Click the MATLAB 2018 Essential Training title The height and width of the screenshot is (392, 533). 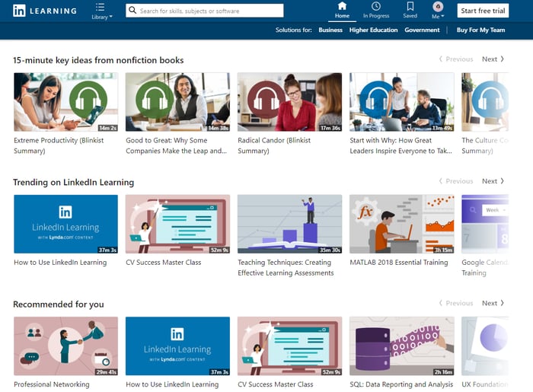point(399,263)
